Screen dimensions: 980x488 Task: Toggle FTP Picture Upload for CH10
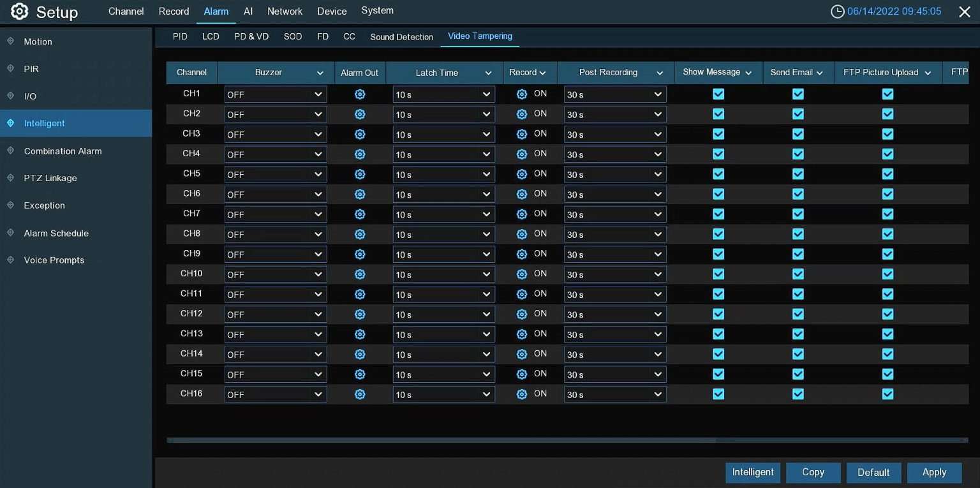click(887, 274)
